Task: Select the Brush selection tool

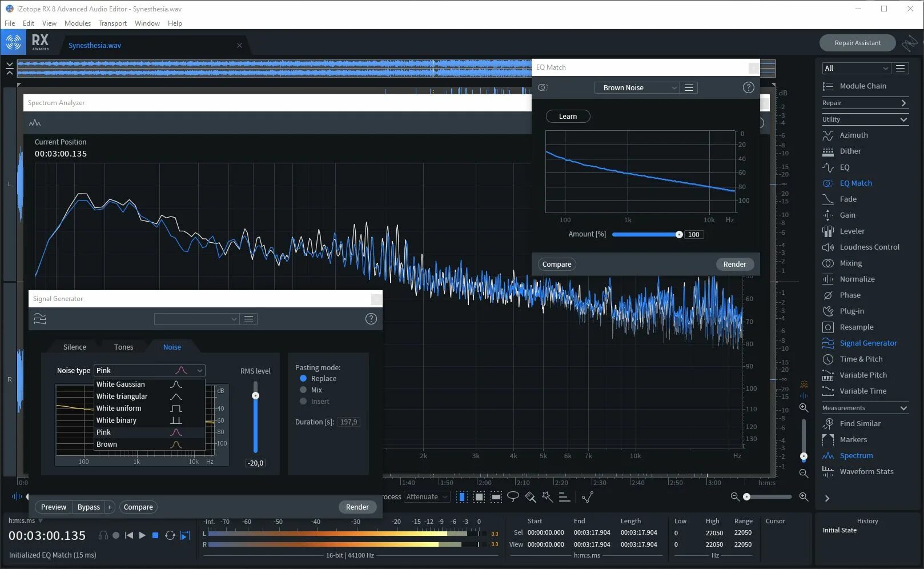Action: click(530, 497)
